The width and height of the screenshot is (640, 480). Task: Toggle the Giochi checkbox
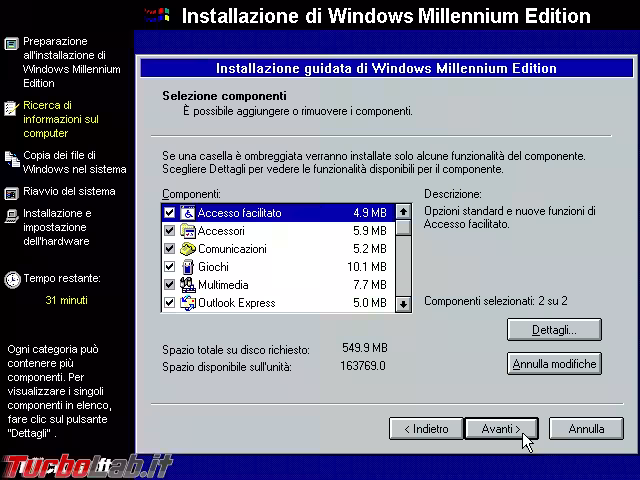[169, 267]
